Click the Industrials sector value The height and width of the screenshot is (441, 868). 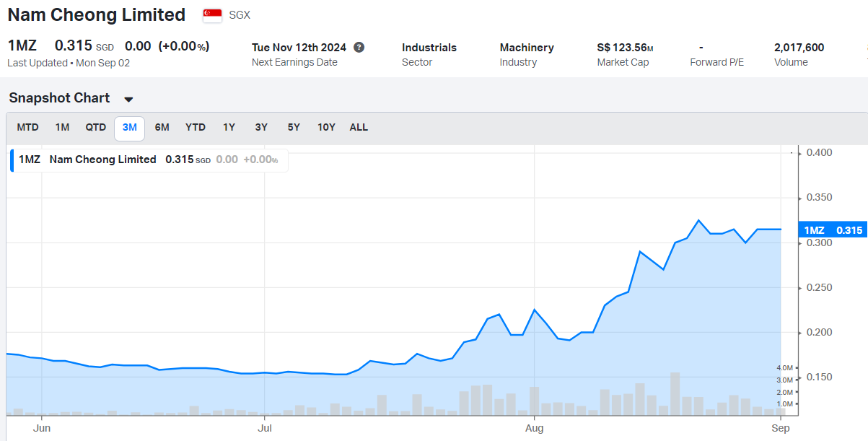[x=429, y=48]
